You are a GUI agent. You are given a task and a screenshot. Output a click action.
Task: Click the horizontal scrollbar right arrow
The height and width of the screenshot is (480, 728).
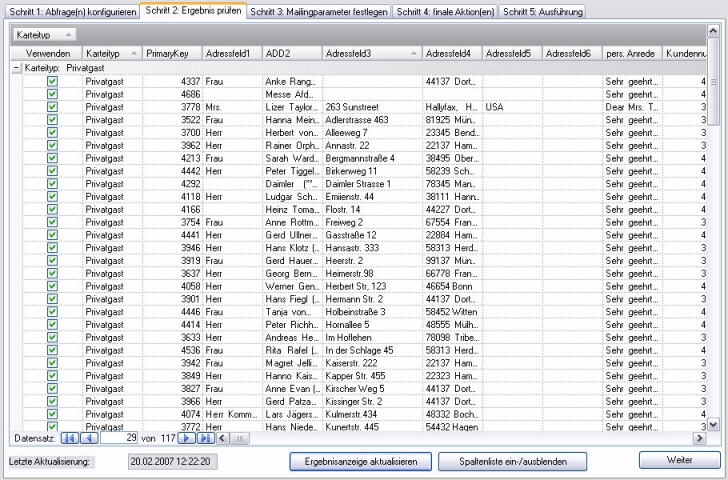(x=700, y=438)
